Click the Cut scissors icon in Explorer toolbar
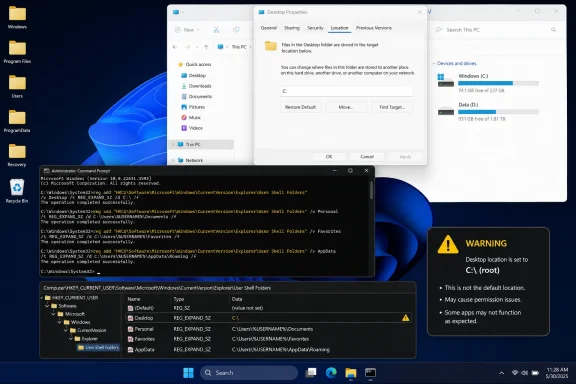Image resolution: width=576 pixels, height=384 pixels. (x=216, y=30)
